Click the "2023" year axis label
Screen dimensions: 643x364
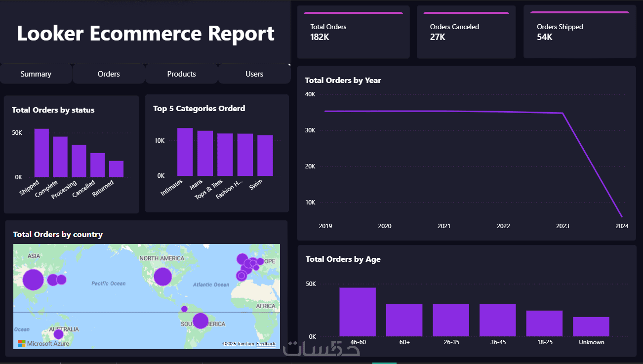[x=563, y=226]
